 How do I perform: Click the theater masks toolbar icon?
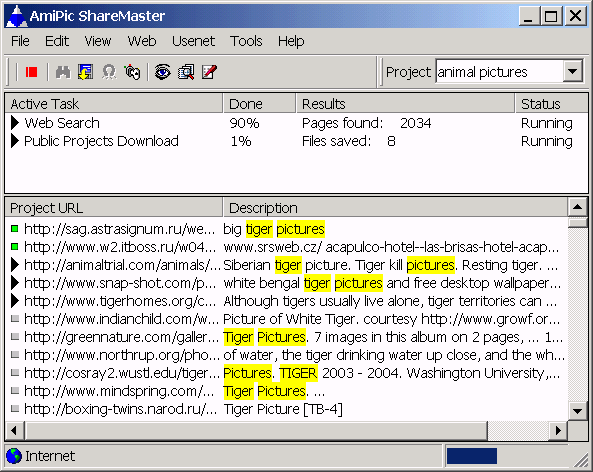point(132,72)
